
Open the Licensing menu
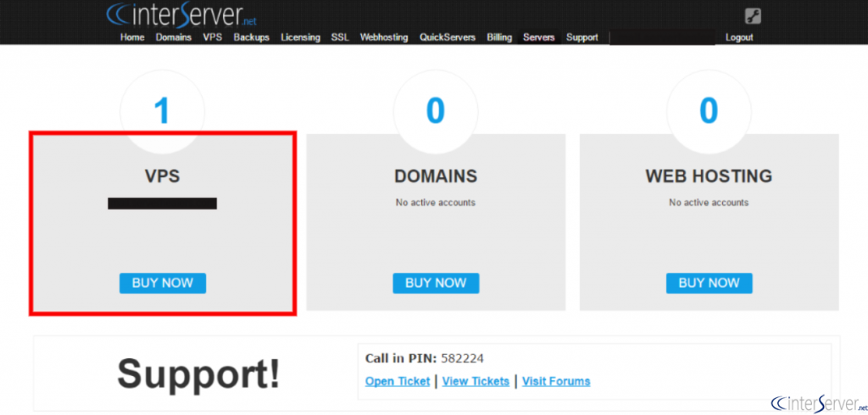pyautogui.click(x=300, y=37)
